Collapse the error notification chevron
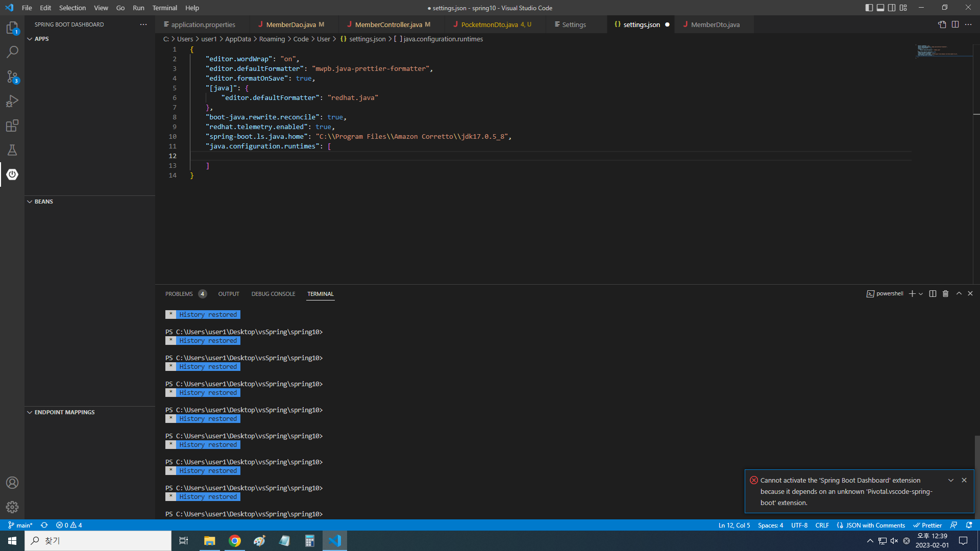Image resolution: width=980 pixels, height=551 pixels. (951, 480)
